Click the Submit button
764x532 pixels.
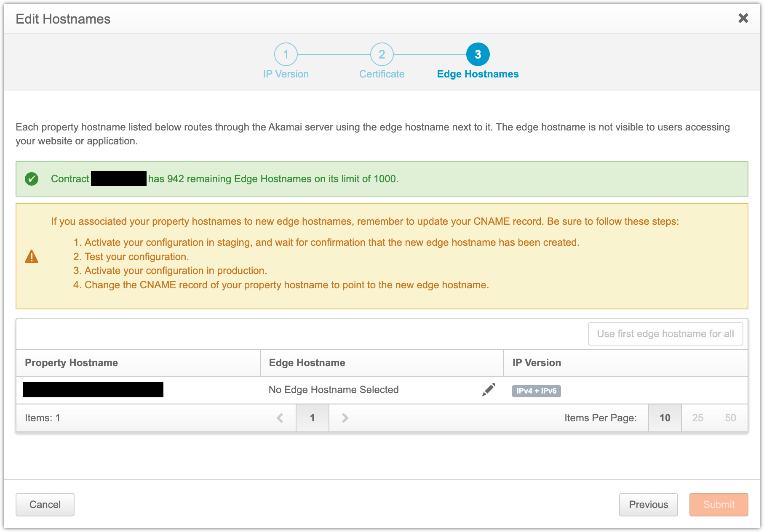click(719, 505)
